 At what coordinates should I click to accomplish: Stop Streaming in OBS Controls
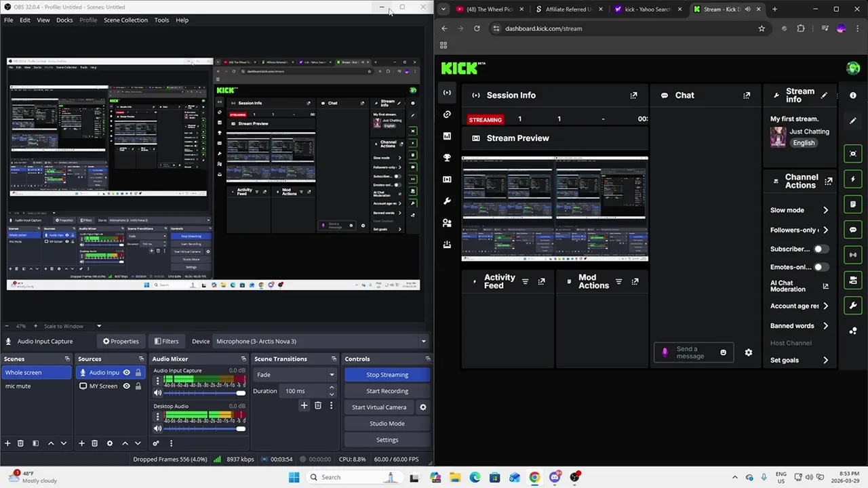(x=387, y=375)
